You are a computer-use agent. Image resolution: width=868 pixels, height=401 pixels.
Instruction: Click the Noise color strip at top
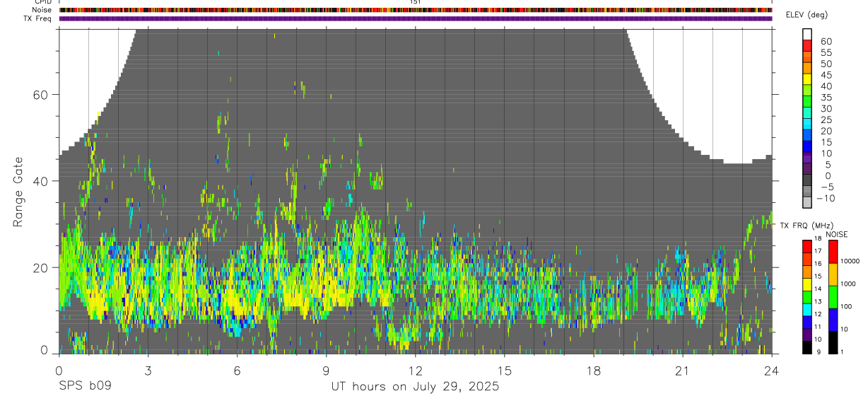tap(416, 10)
